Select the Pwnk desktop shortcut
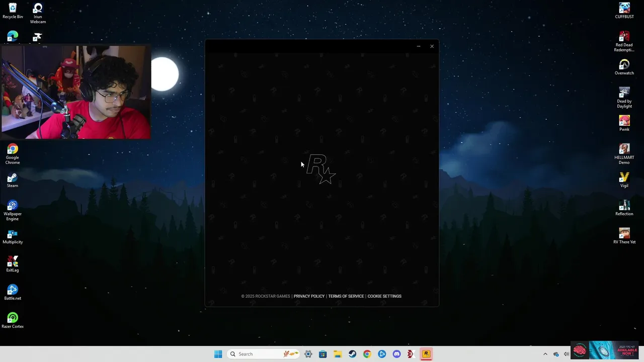Image resolution: width=644 pixels, height=362 pixels. [x=624, y=124]
